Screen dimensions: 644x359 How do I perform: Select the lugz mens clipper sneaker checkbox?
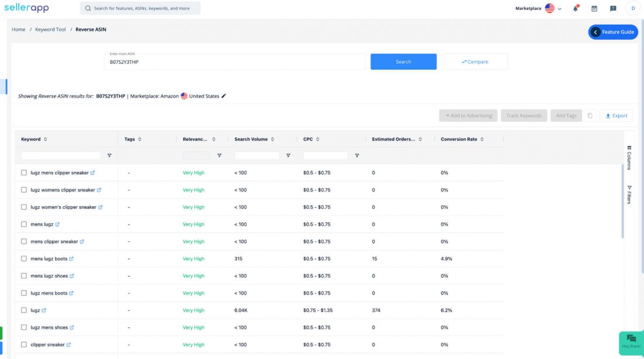24,172
